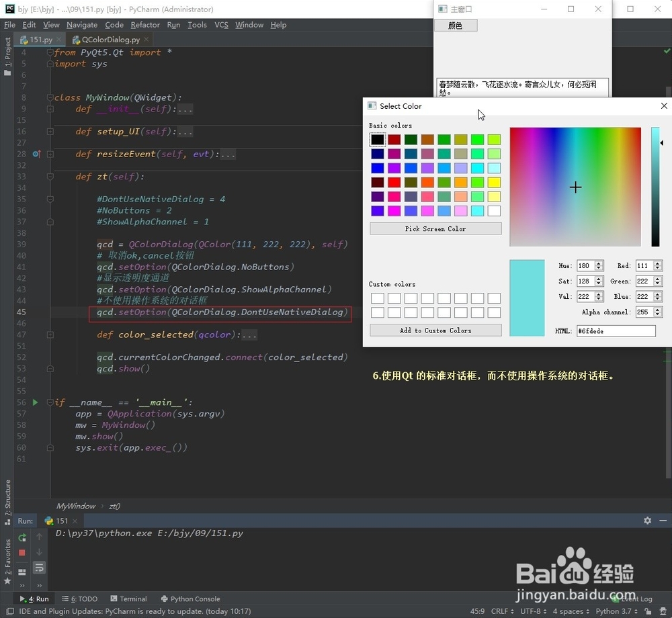
Task: Open the Favorites tool window
Action: (7, 561)
